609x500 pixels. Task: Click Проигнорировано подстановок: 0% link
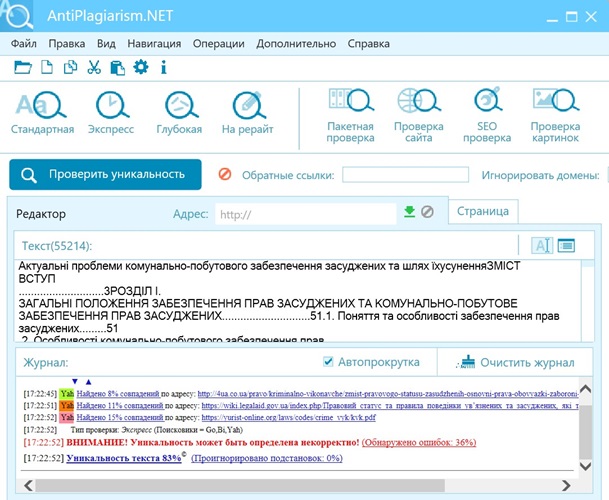[x=267, y=458]
